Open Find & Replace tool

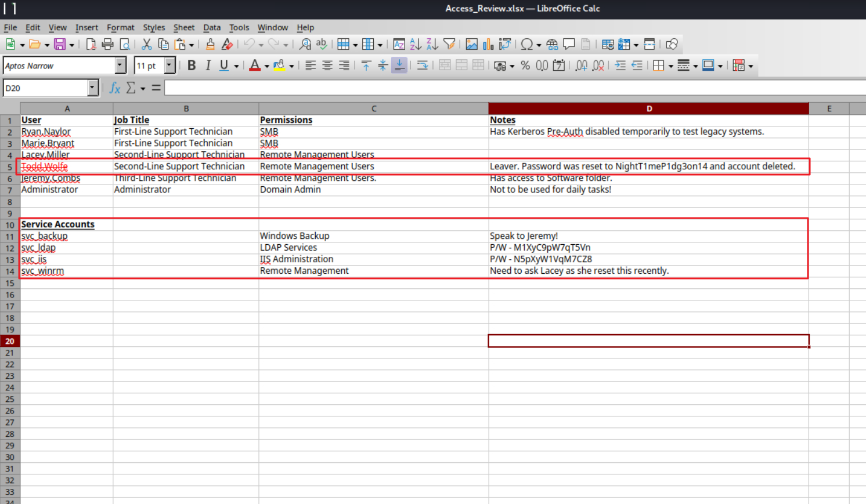tap(305, 45)
